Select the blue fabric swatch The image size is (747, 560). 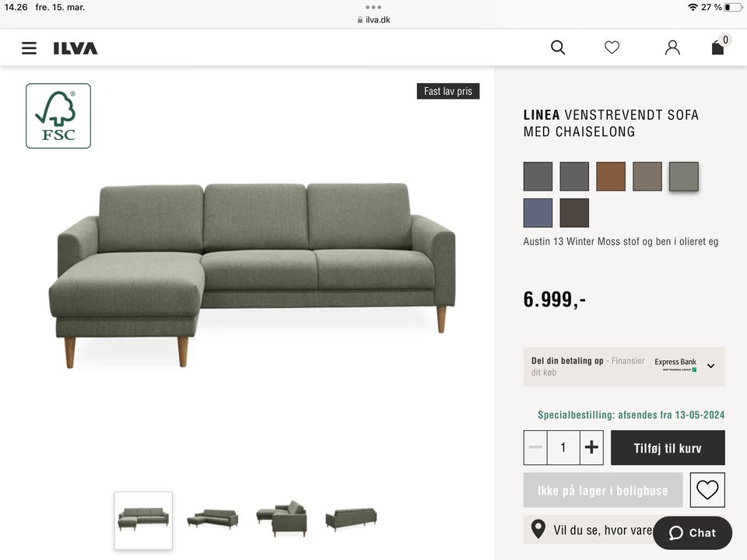tap(538, 213)
